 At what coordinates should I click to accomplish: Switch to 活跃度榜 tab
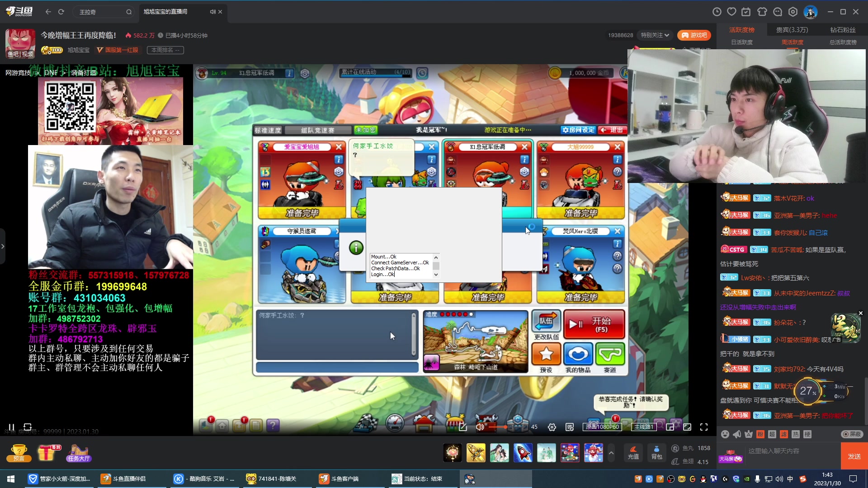pyautogui.click(x=742, y=30)
